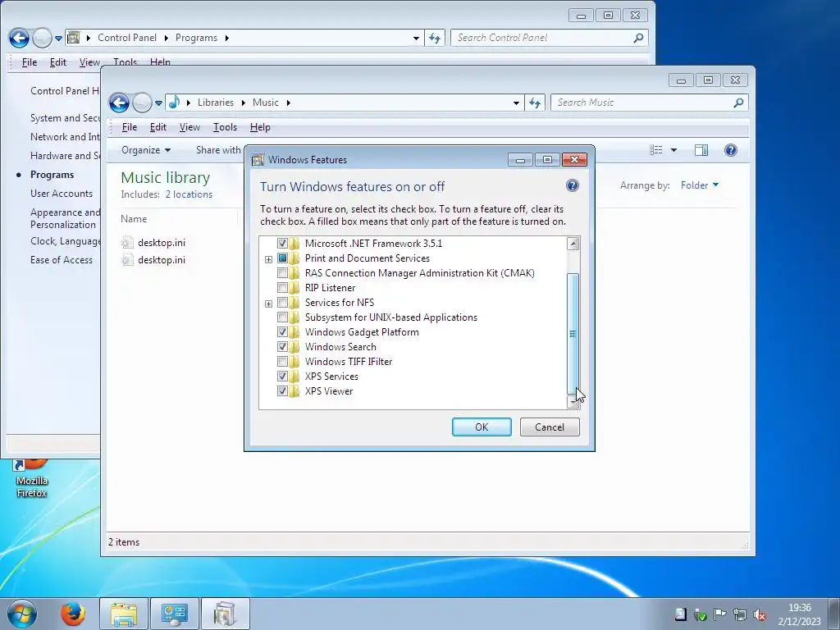
Task: Expand the Services for NFS tree node
Action: [x=268, y=304]
